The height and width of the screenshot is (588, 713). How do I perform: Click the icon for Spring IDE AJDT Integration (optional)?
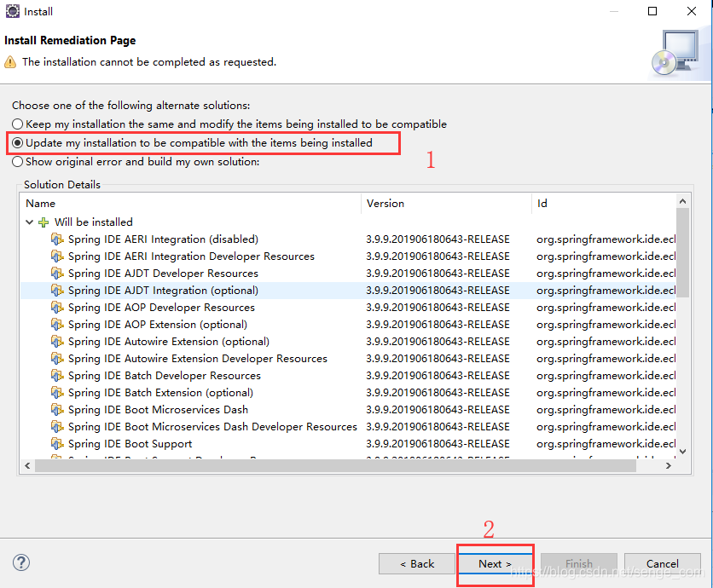pos(57,291)
